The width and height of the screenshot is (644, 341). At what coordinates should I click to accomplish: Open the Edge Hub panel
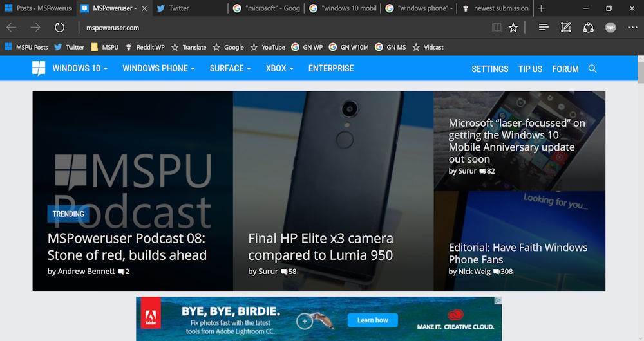[x=544, y=28]
